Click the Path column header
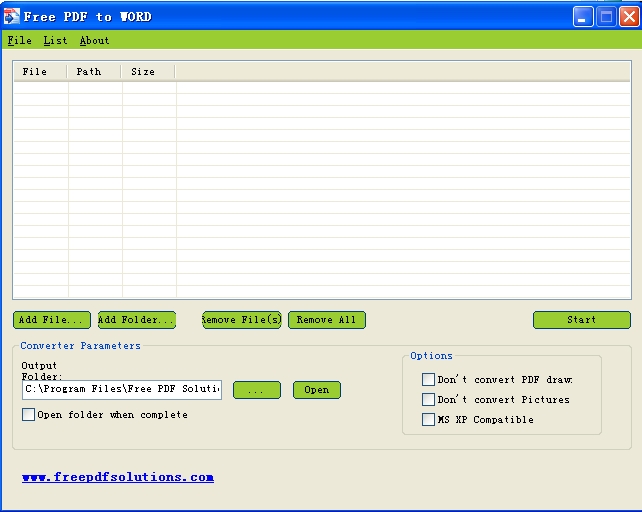Viewport: 642px width, 512px height. point(94,72)
